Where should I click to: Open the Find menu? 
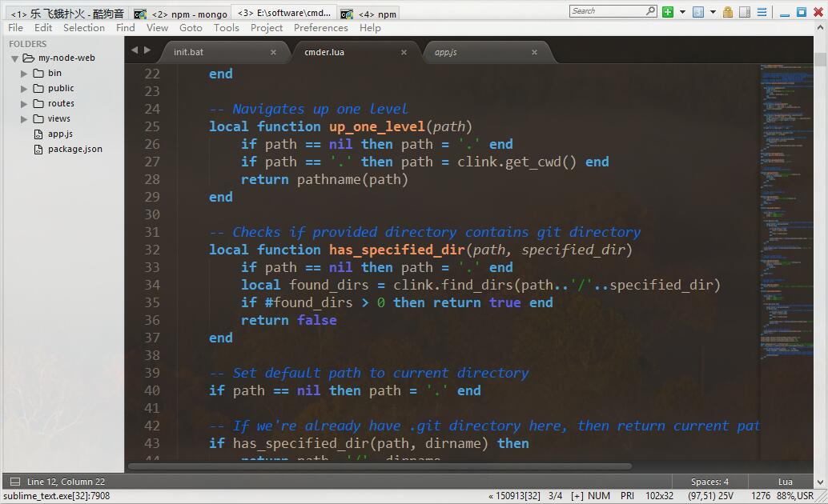(125, 27)
